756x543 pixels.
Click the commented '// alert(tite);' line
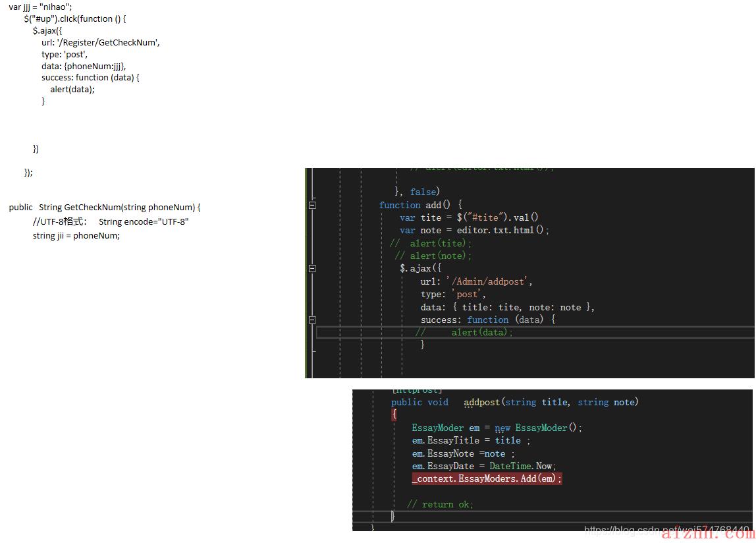point(431,243)
